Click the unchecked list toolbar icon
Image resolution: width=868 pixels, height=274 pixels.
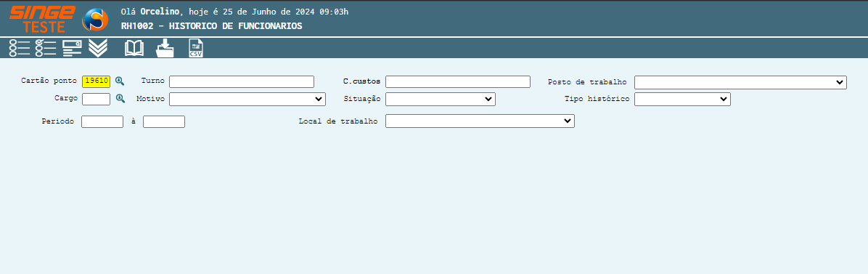[20, 48]
